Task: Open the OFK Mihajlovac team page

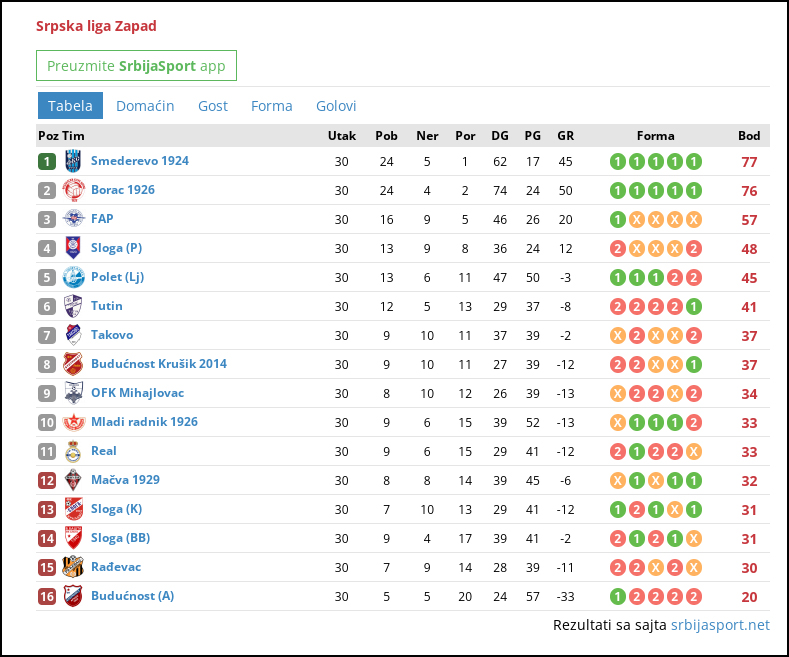Action: (x=137, y=393)
